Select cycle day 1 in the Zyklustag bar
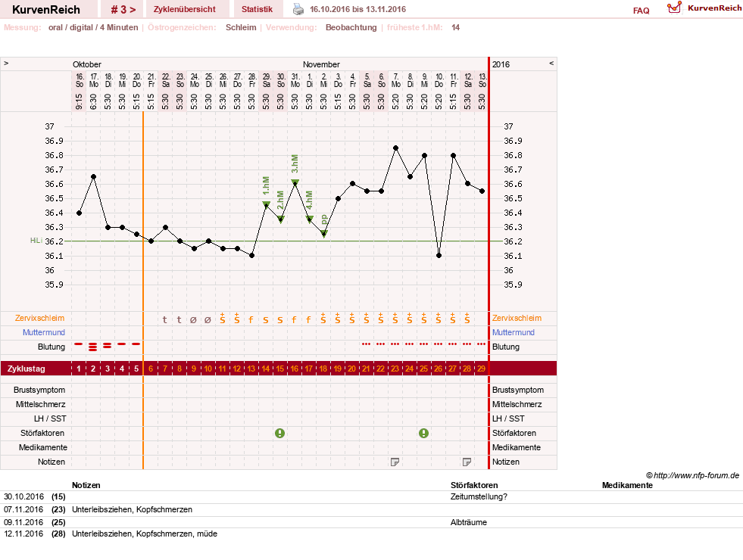Viewport: 743px width, 560px height. [x=79, y=369]
